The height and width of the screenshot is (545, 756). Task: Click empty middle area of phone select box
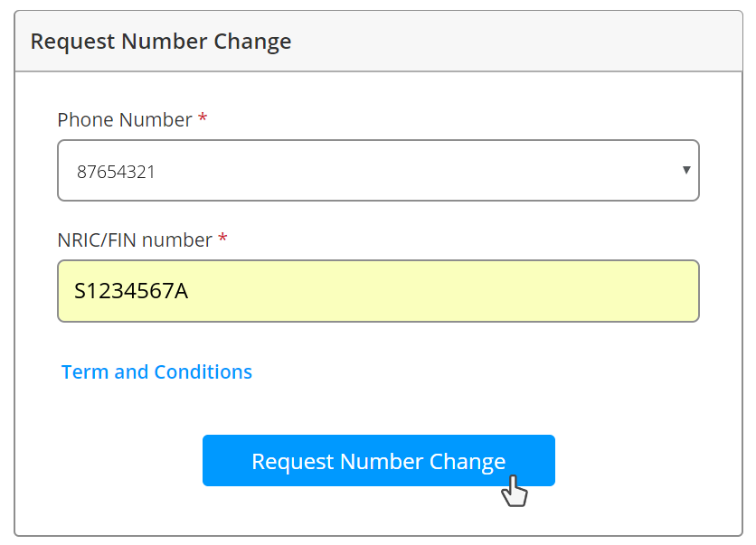click(407, 170)
